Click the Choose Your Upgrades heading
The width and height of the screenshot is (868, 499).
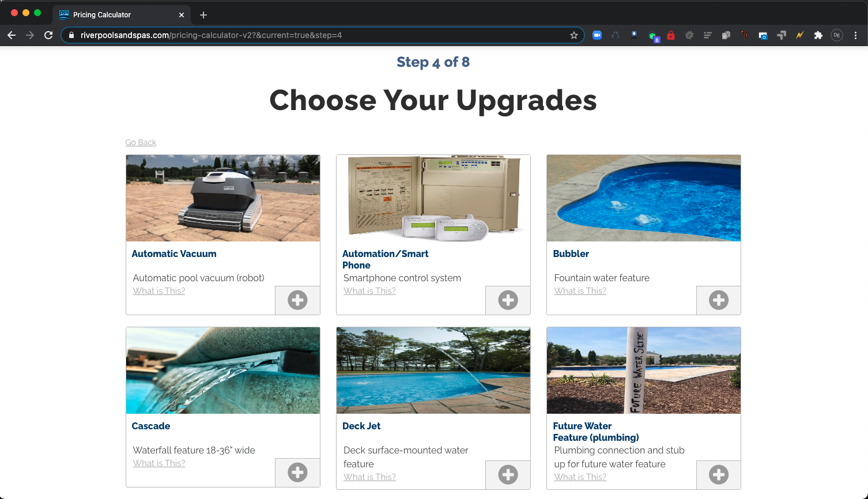coord(433,100)
